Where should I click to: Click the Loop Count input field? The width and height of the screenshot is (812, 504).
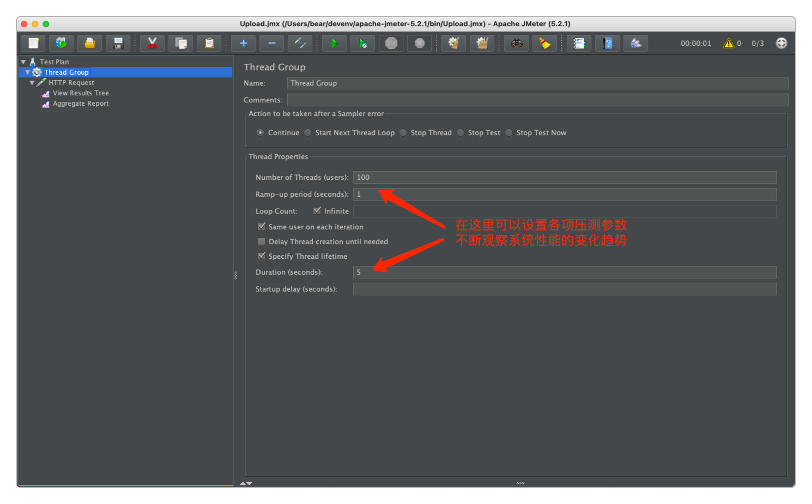pyautogui.click(x=565, y=211)
